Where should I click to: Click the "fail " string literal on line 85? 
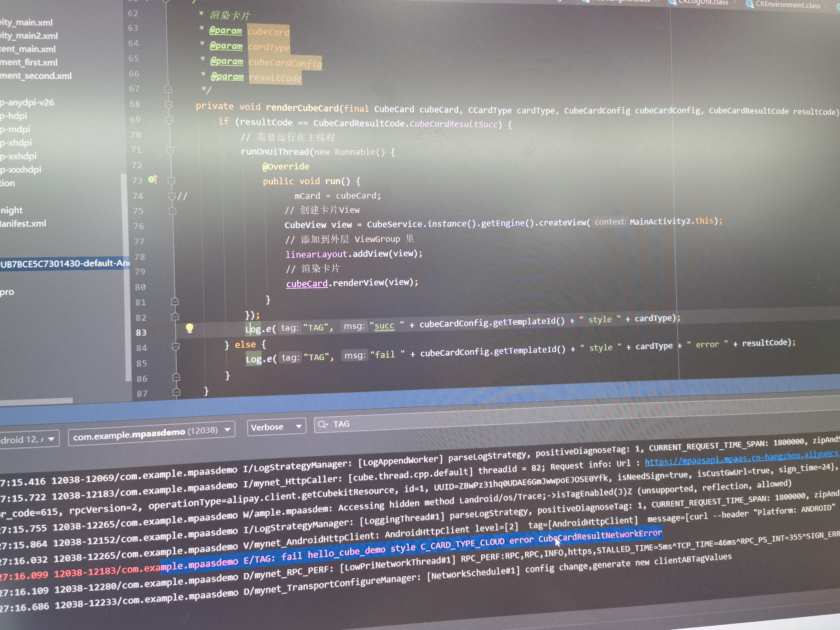pyautogui.click(x=387, y=355)
